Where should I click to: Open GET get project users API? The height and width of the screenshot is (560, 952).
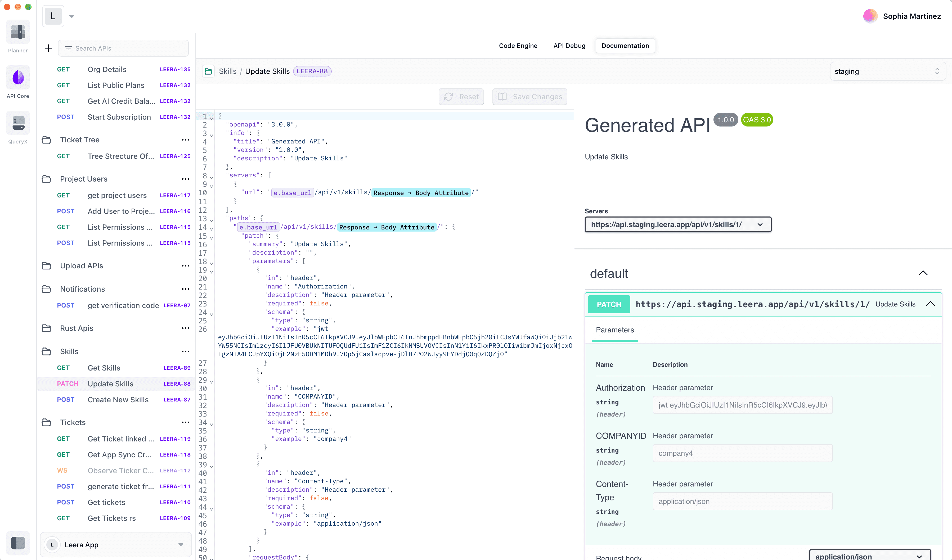pyautogui.click(x=116, y=195)
